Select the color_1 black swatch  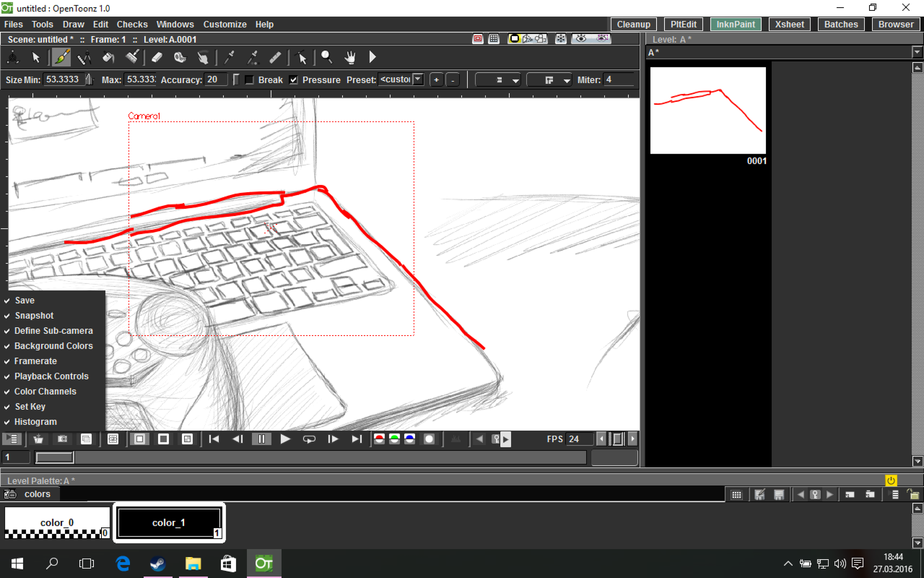169,522
